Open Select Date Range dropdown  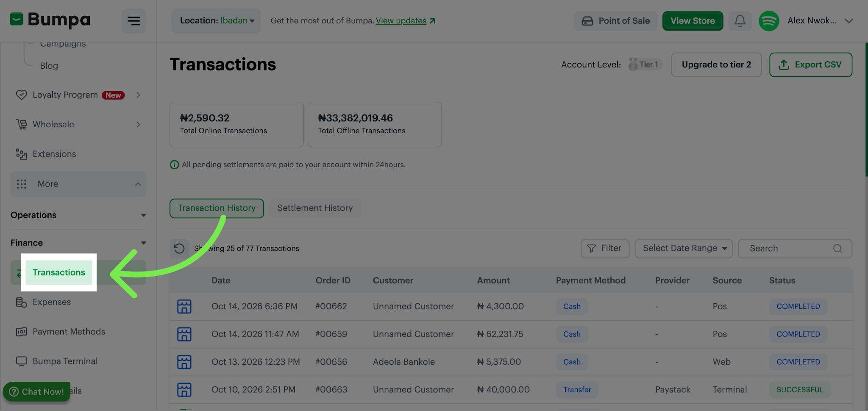tap(684, 249)
